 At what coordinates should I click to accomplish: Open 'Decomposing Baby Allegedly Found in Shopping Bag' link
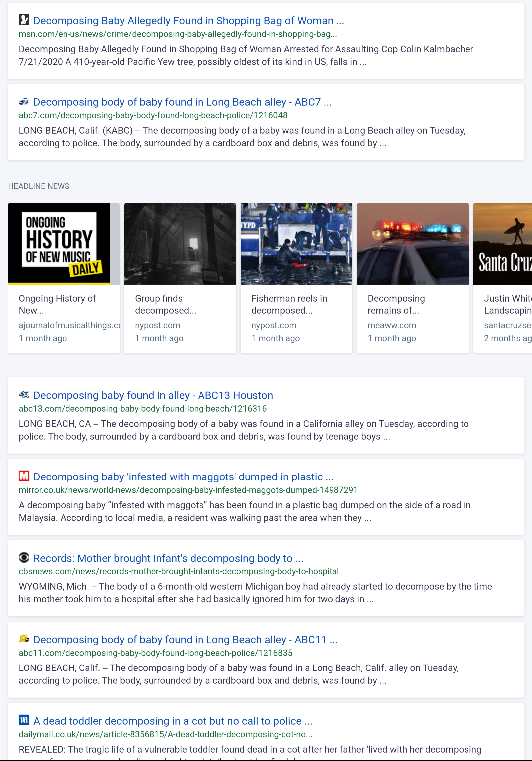click(x=189, y=21)
